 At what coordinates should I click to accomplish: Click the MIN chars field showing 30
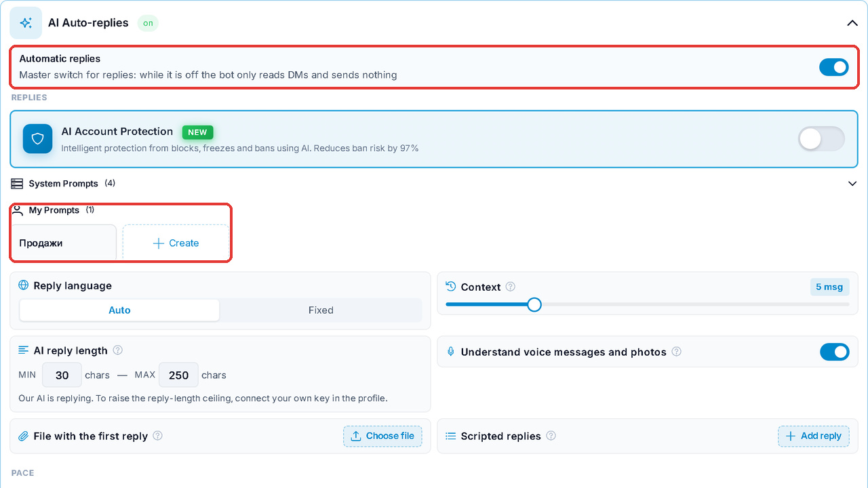(x=62, y=375)
